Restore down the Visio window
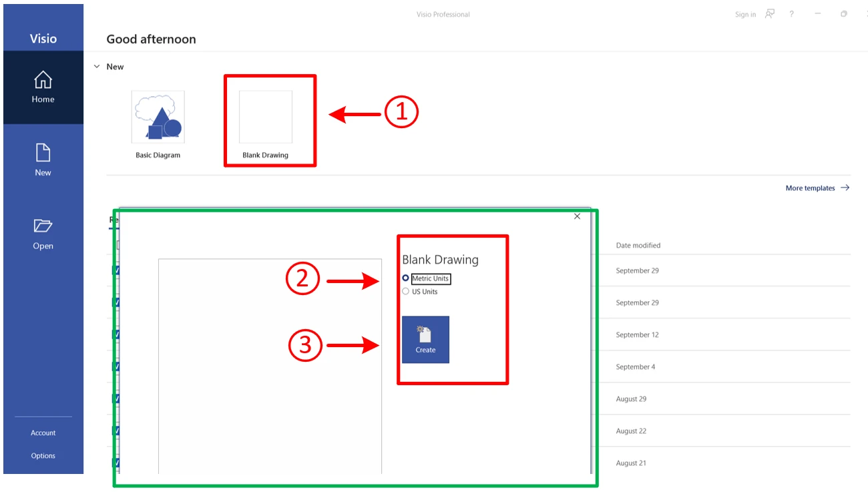Screen dimensions: 868x496 (844, 14)
